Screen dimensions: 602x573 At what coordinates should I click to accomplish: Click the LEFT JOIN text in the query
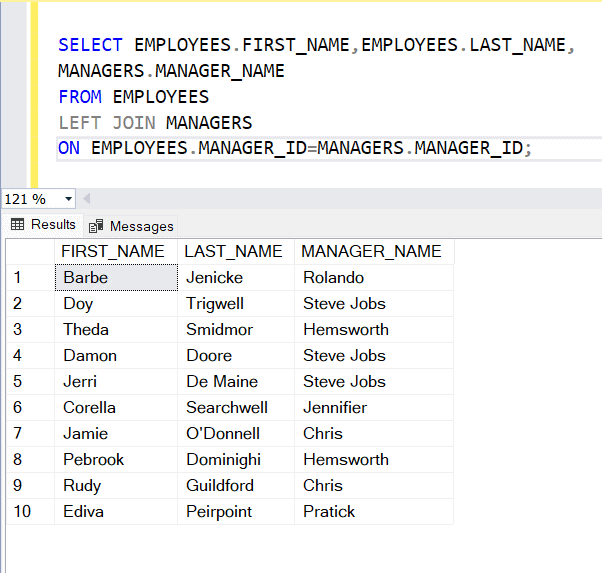107,123
